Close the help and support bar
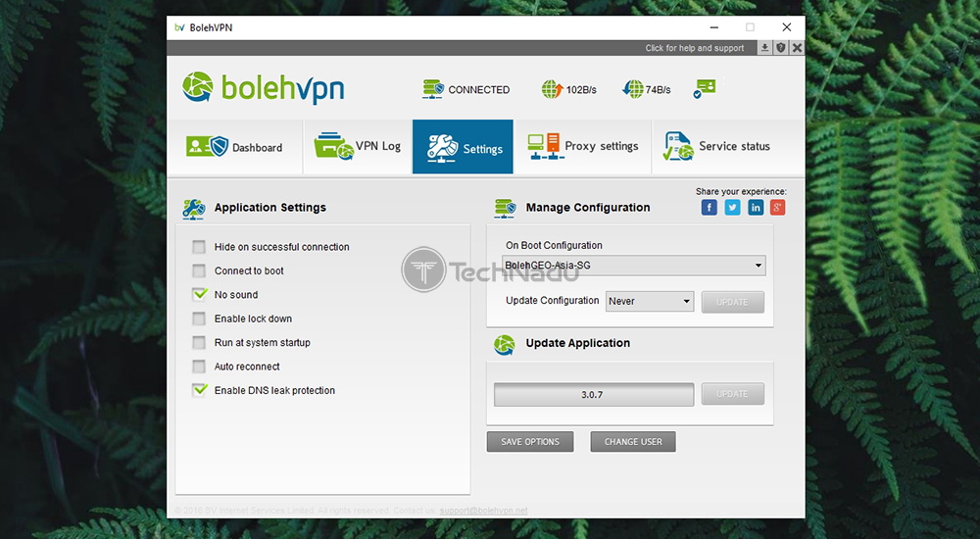The width and height of the screenshot is (980, 539). tap(797, 47)
